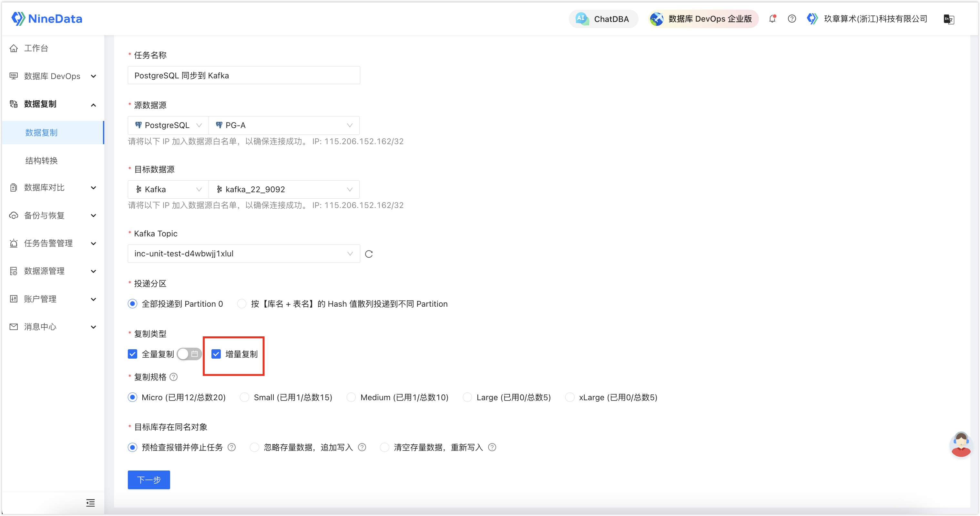Expand the 数据库对比 chevron
The width and height of the screenshot is (980, 516).
click(x=94, y=188)
